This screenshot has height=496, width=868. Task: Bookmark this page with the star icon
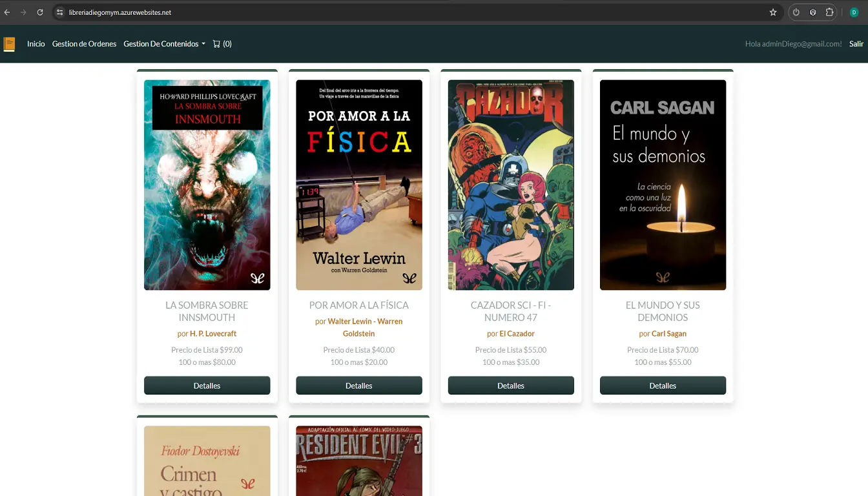click(773, 12)
